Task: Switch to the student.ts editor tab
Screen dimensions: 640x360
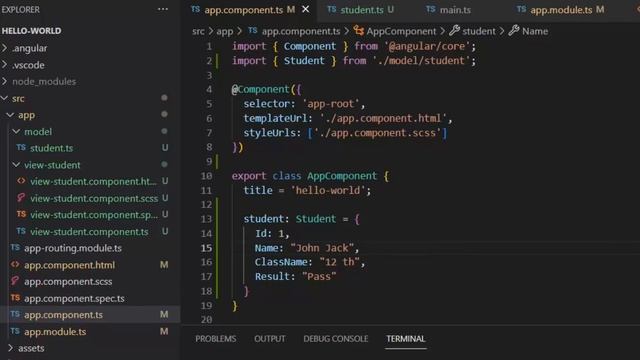Action: 361,9
